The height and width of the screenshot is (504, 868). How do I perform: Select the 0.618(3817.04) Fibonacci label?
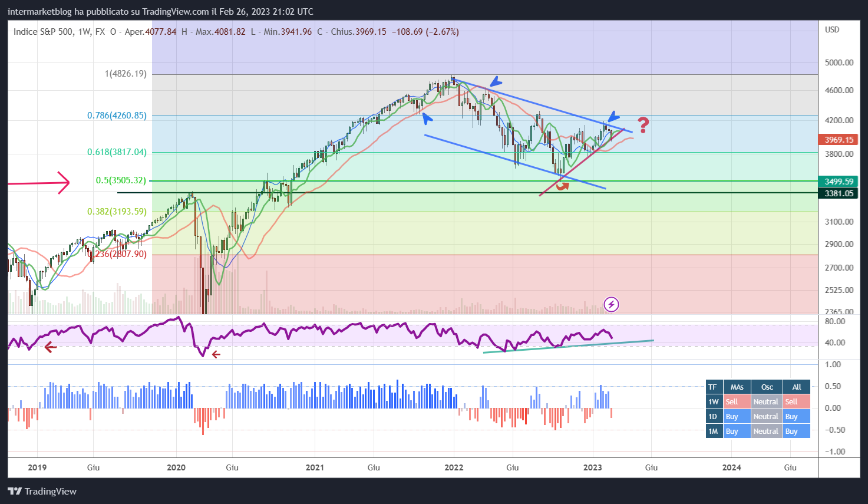[x=117, y=152]
